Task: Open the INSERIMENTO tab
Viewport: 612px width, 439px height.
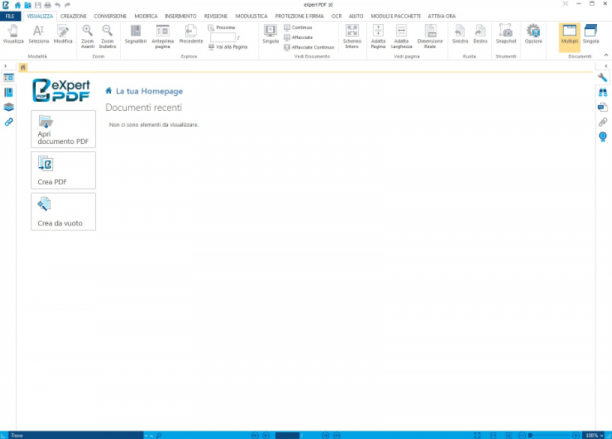Action: pyautogui.click(x=180, y=16)
